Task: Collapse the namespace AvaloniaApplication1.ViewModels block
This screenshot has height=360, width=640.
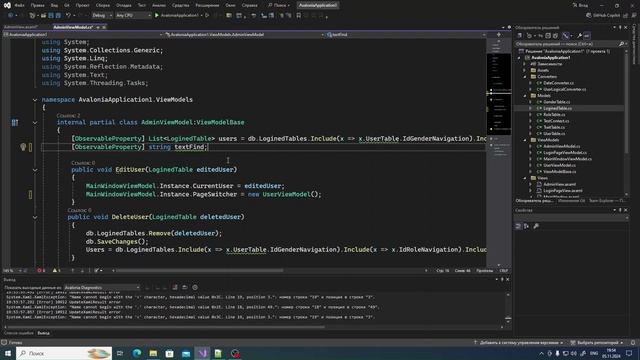Action: click(x=35, y=100)
